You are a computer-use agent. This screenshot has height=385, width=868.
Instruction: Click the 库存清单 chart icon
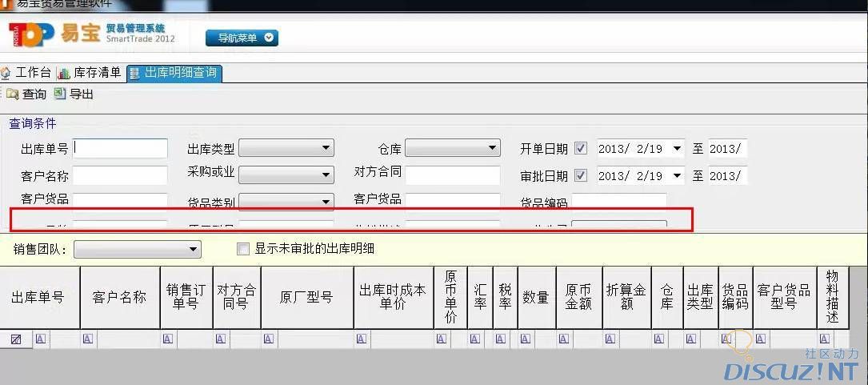tap(65, 74)
